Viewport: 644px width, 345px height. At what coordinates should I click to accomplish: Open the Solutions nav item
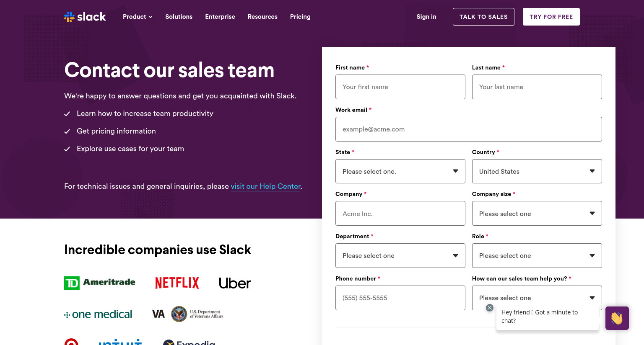pyautogui.click(x=179, y=17)
